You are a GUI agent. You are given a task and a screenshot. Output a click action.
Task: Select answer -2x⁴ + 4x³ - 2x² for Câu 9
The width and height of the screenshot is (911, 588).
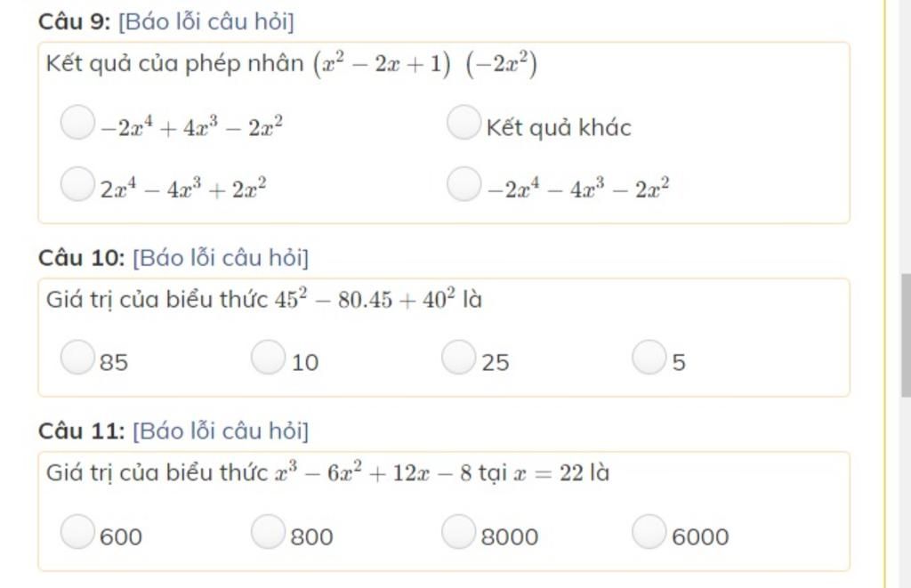pos(77,123)
